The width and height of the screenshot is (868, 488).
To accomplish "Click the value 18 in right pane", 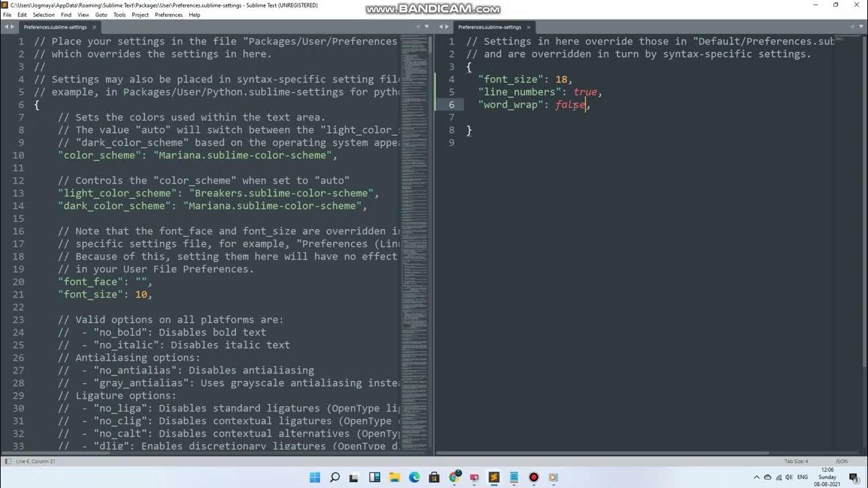I will point(561,79).
